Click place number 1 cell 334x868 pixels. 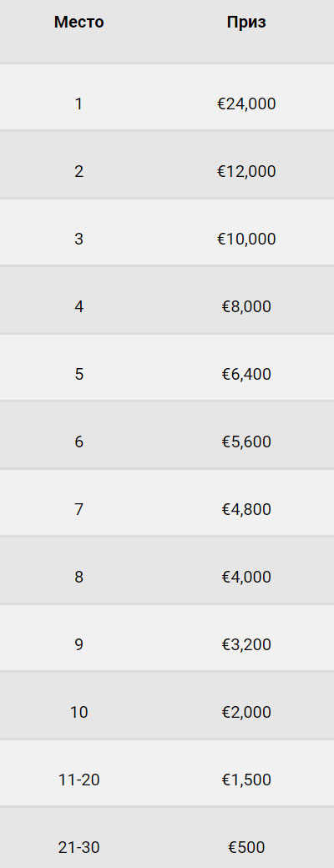point(78,103)
